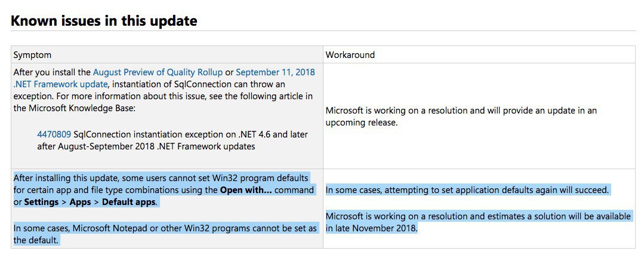This screenshot has width=644, height=263.
Task: Open Knowledge Base article 4470809 link
Action: click(x=54, y=134)
